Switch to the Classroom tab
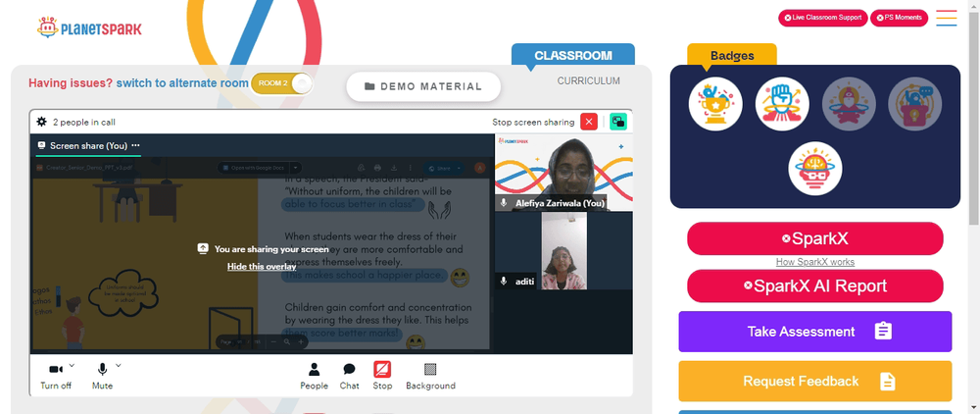This screenshot has width=980, height=414. point(573,55)
